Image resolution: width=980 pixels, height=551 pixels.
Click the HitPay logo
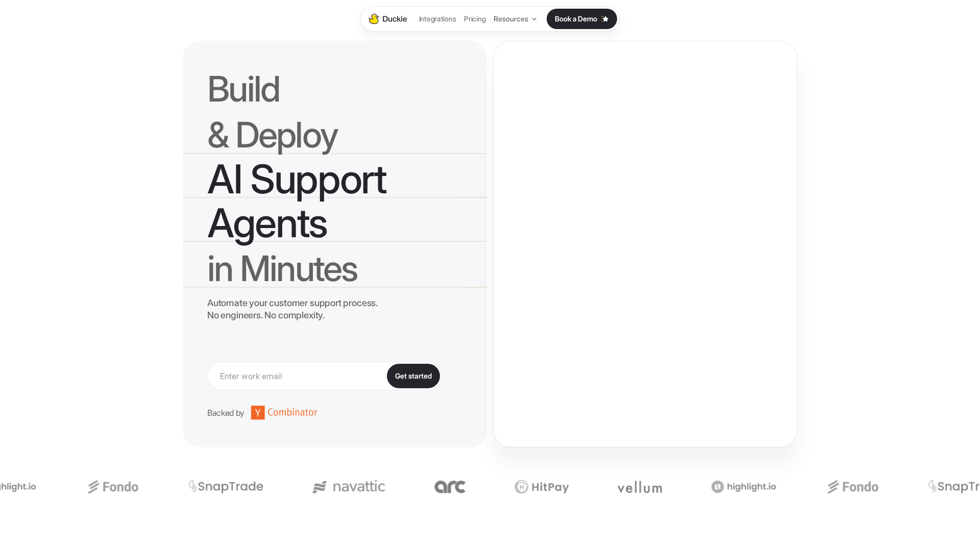(x=542, y=487)
